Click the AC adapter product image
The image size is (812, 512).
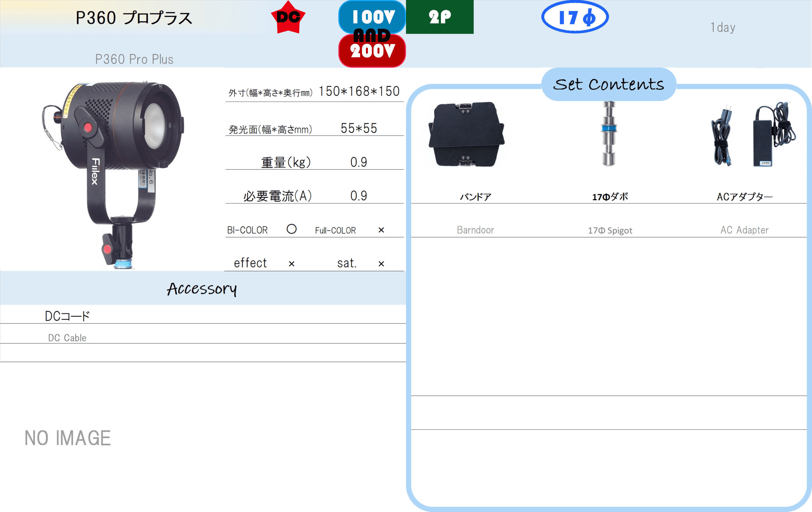click(754, 134)
